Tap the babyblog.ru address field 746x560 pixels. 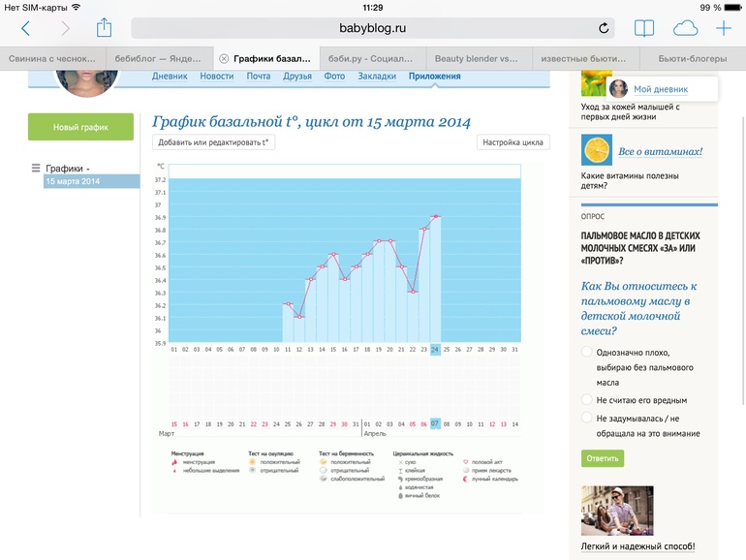pyautogui.click(x=370, y=29)
